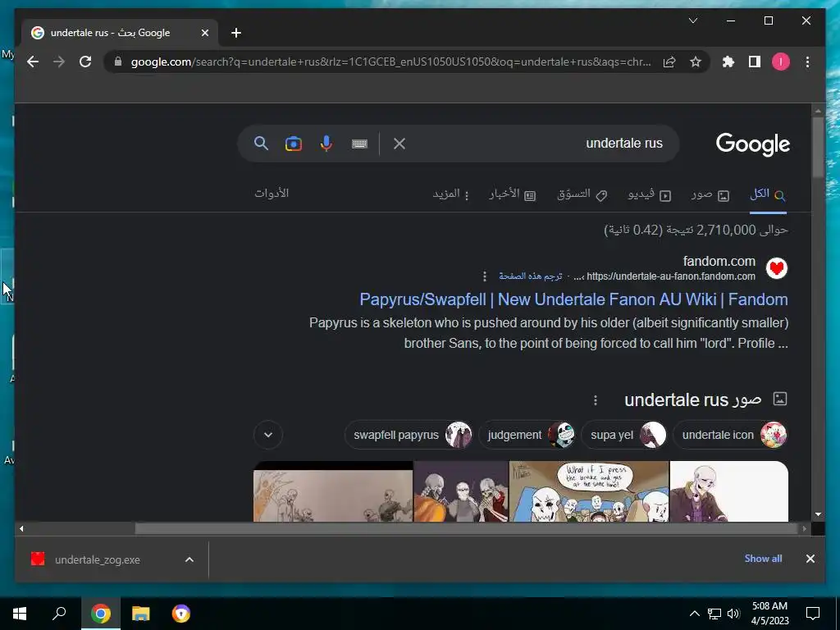Open the three skeletons image thumbnail
This screenshot has width=840, height=630.
461,491
